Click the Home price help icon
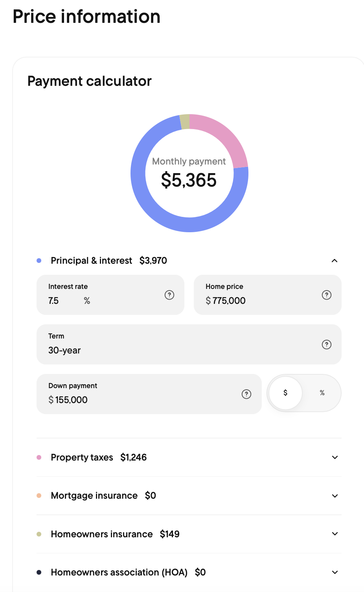Image resolution: width=364 pixels, height=592 pixels. [327, 295]
